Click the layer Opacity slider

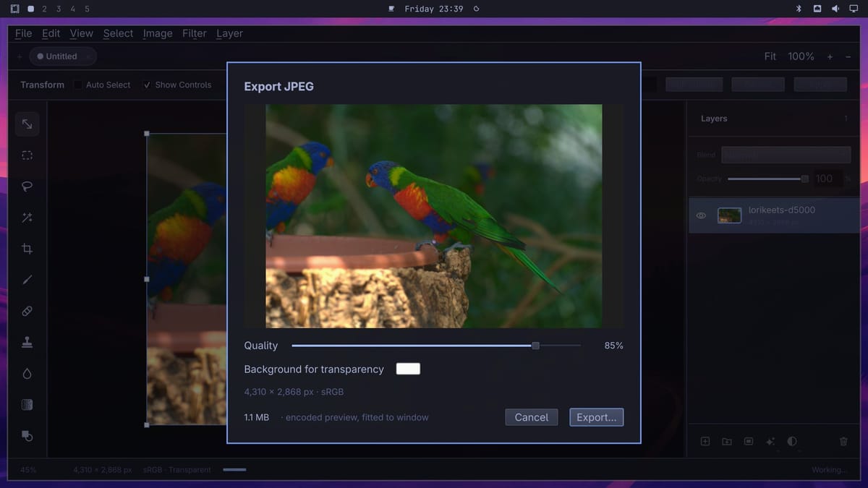(768, 179)
